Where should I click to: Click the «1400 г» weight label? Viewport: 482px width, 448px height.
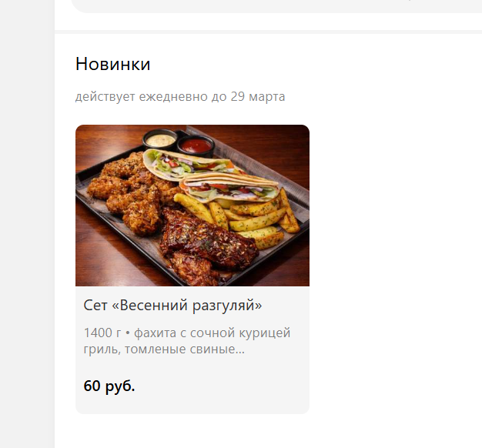[102, 333]
